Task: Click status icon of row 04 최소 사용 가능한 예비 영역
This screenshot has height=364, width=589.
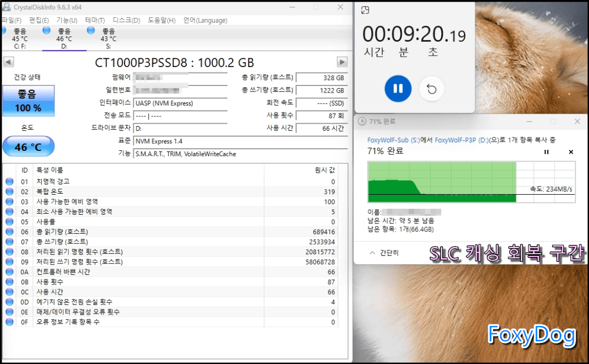Action: pos(10,211)
